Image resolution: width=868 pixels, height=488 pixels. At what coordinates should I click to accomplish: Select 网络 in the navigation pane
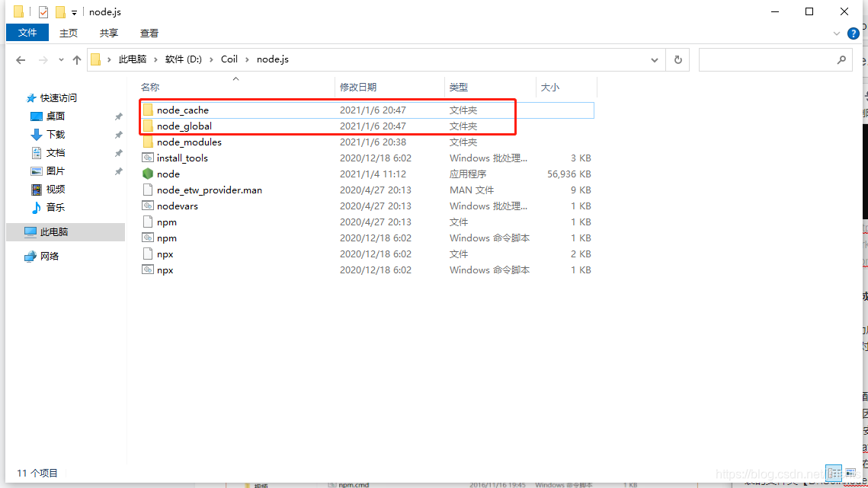click(50, 256)
